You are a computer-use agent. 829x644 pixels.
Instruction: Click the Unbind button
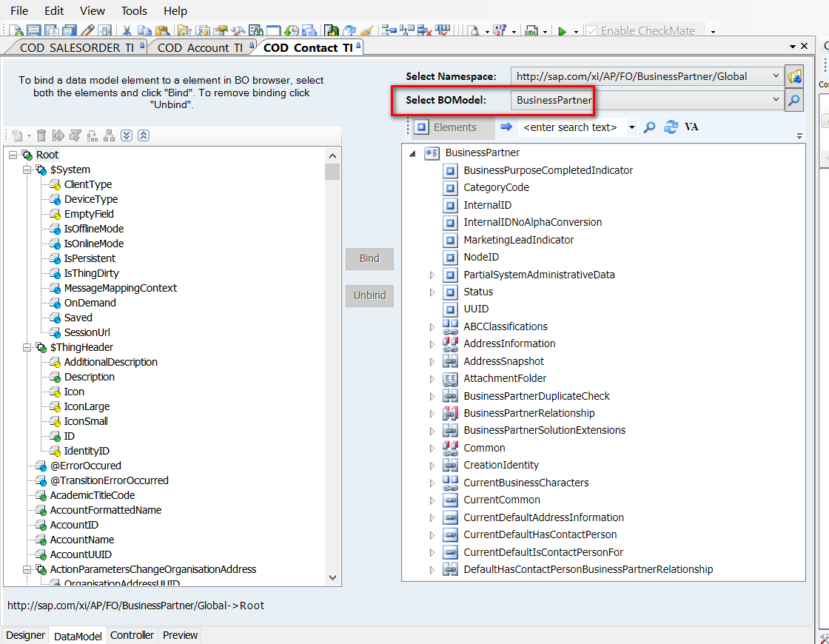point(369,295)
